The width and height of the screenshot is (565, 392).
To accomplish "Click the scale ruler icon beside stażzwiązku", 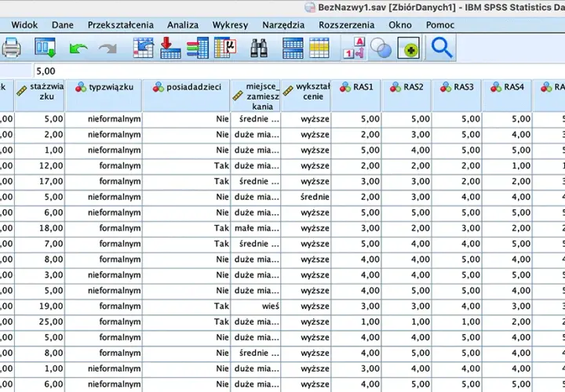I will pos(22,91).
